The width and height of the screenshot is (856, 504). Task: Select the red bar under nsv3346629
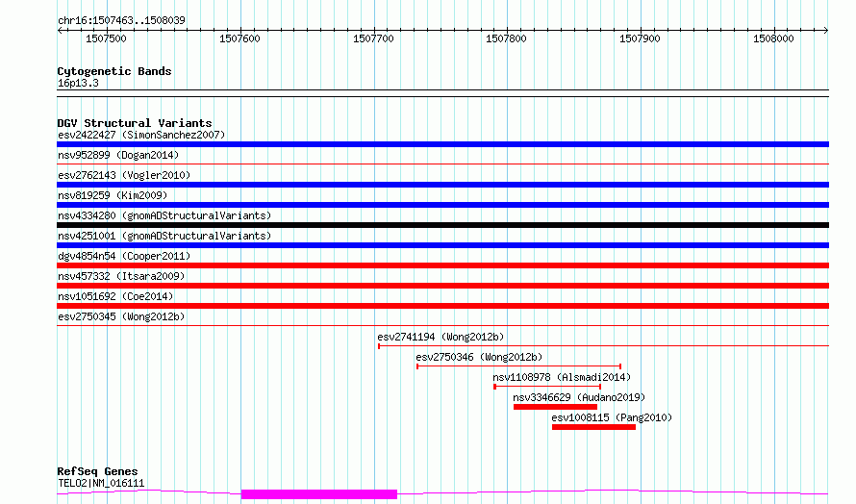[555, 407]
